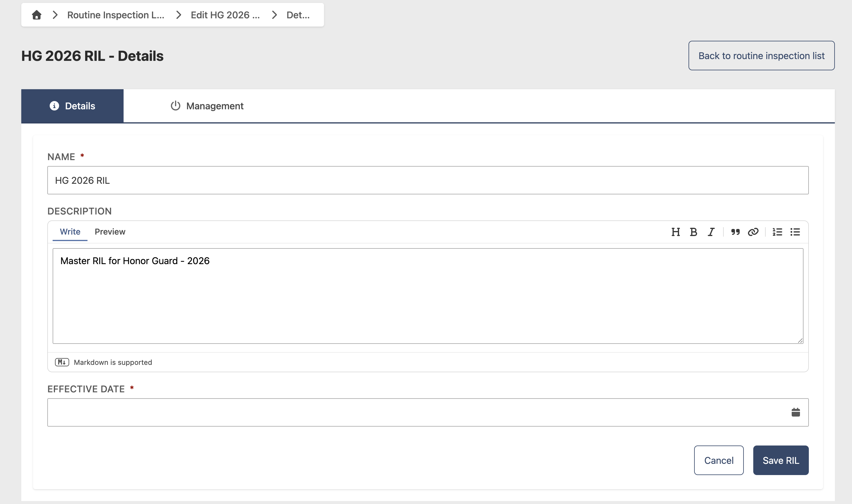Add a hyperlink with the link icon
The image size is (852, 504).
point(753,232)
